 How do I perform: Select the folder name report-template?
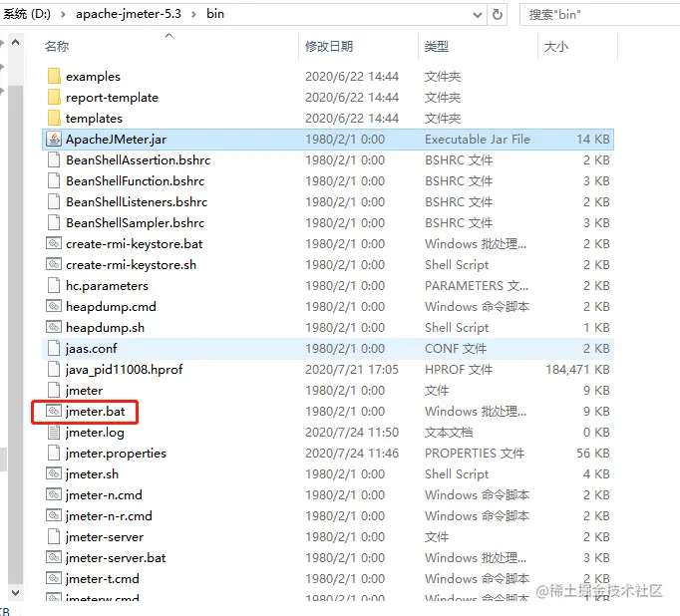tap(112, 97)
